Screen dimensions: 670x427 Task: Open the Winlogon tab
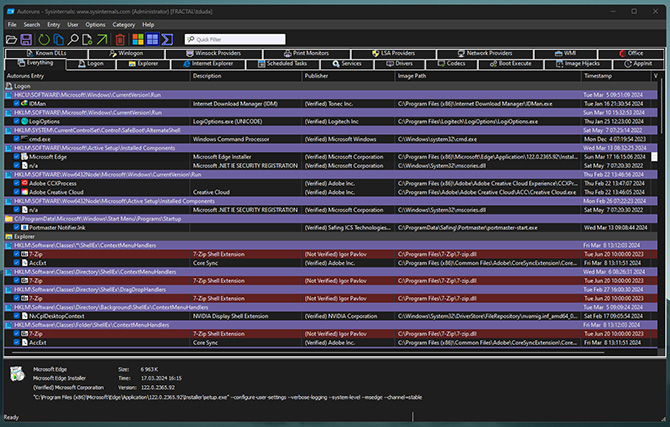(x=126, y=53)
